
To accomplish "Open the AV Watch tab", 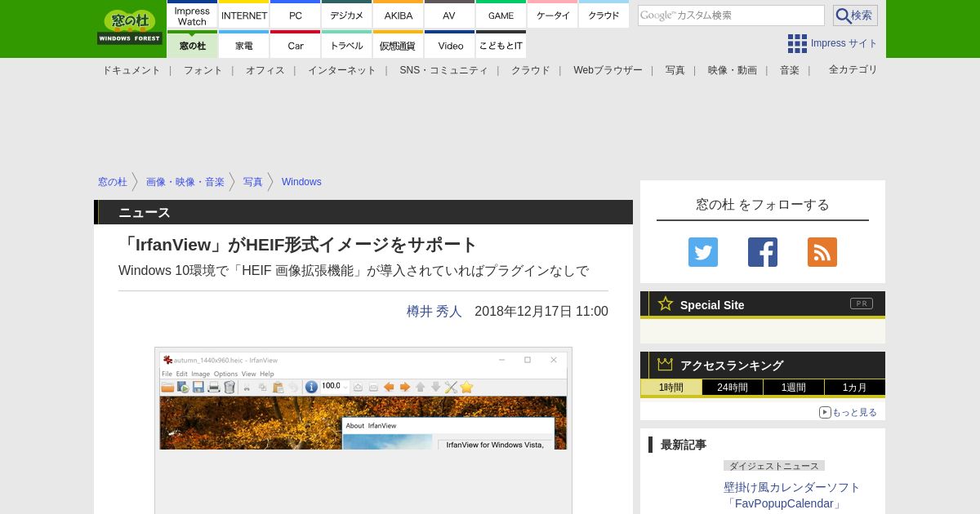I will [x=449, y=16].
